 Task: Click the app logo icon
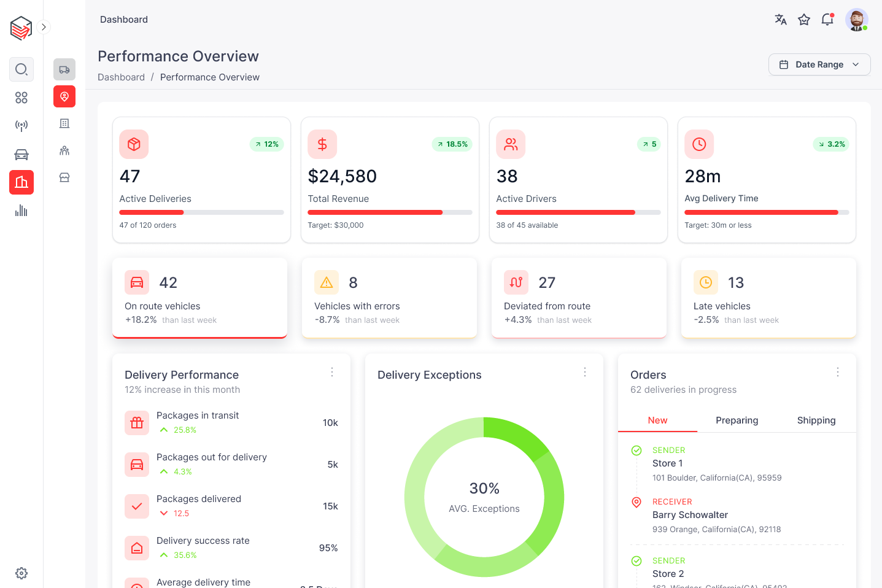[x=21, y=28]
